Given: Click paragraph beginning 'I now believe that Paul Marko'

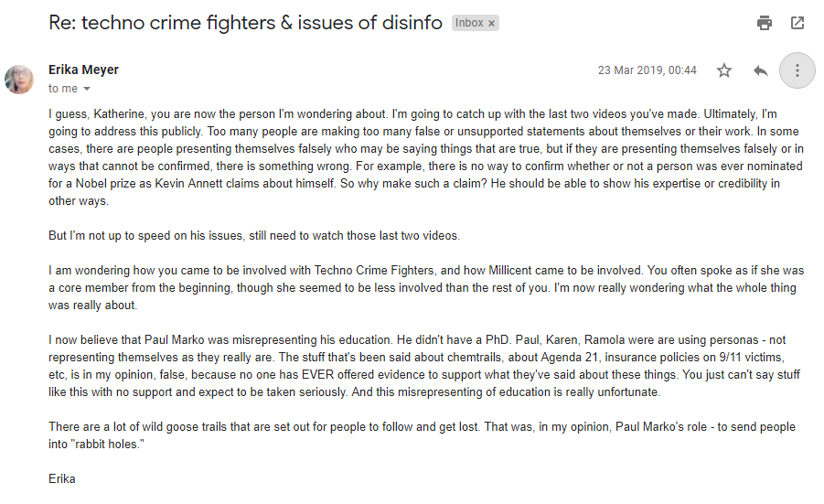Looking at the screenshot, I should (424, 366).
